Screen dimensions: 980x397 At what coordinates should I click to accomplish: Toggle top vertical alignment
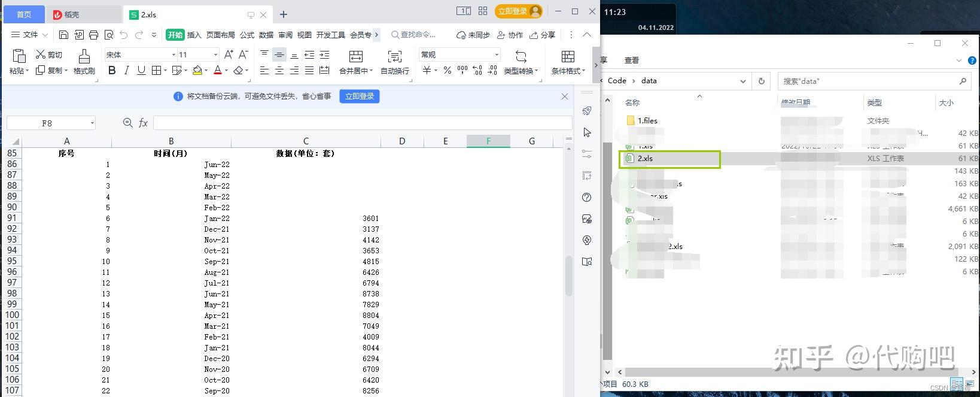(x=264, y=54)
